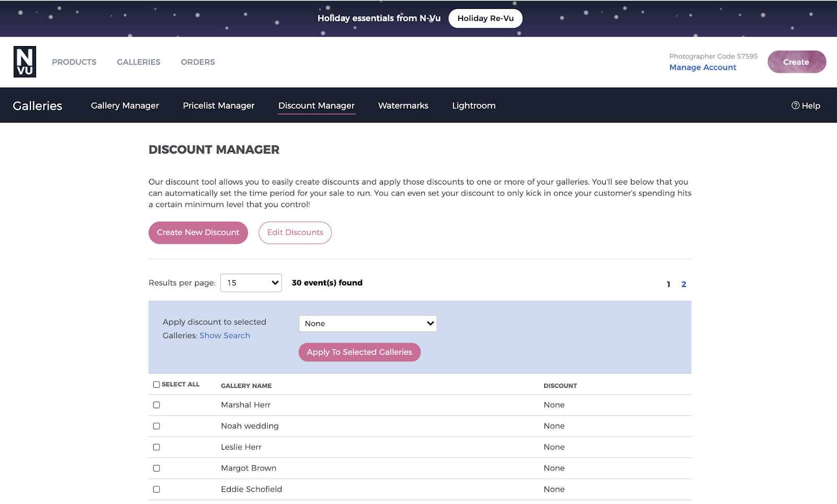This screenshot has width=837, height=504.
Task: Go to the Watermarks tab
Action: pyautogui.click(x=403, y=106)
